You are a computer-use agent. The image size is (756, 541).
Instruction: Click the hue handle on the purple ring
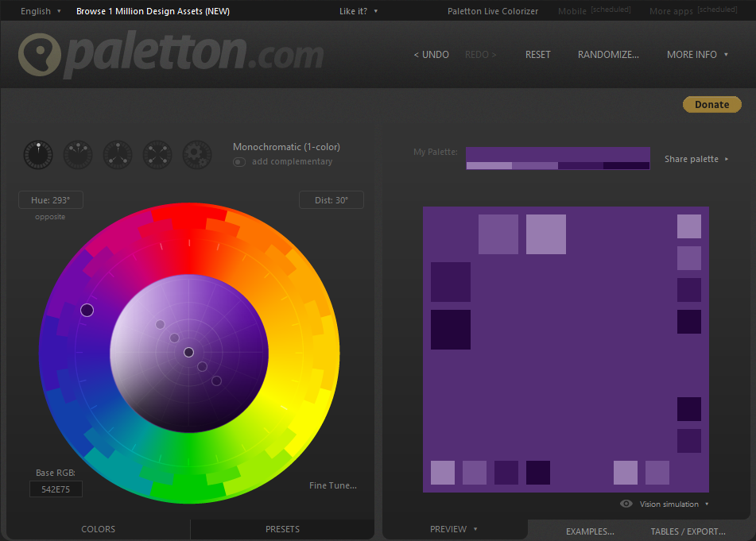(x=87, y=311)
